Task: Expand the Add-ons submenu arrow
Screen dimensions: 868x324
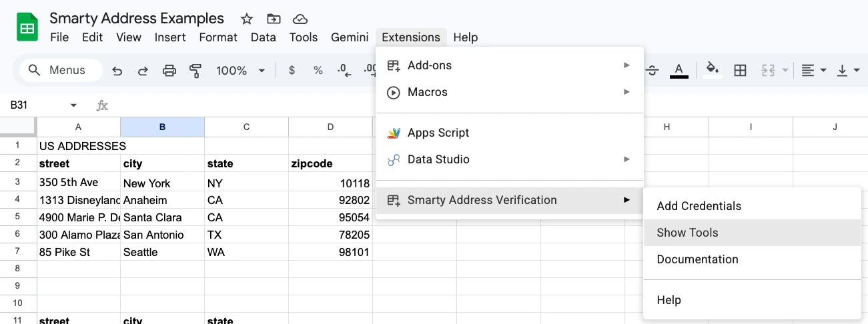Action: 626,65
